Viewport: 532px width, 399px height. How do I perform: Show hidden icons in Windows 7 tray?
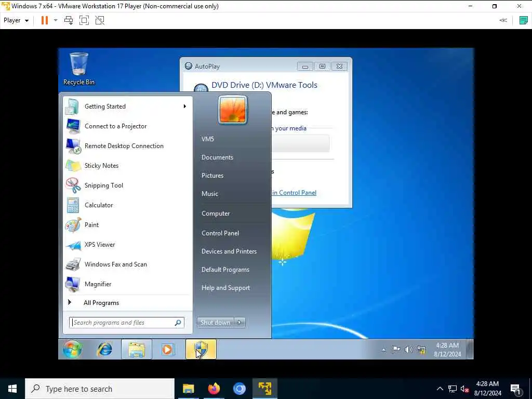pos(384,350)
